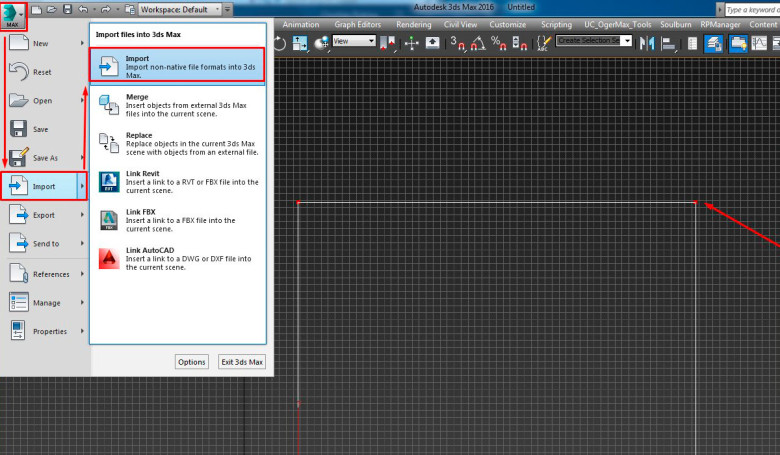Click Import non-native file formats entry
The image size is (780, 455).
pyautogui.click(x=178, y=65)
